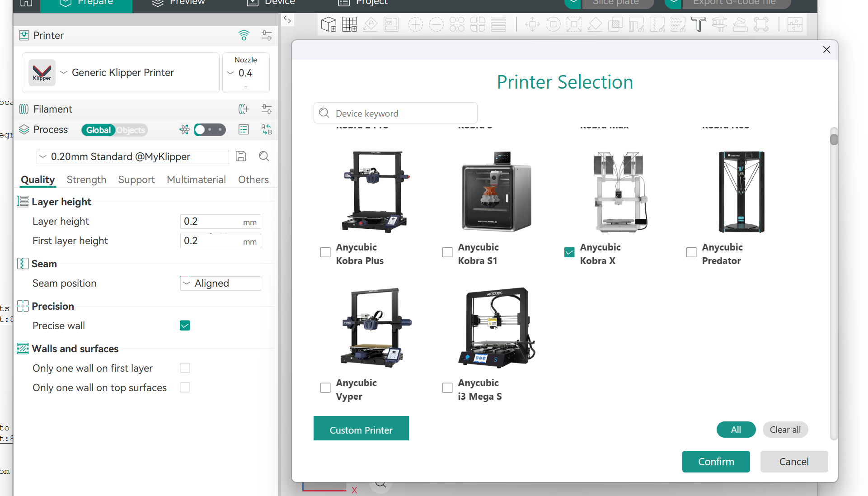Click the process atom icon
The height and width of the screenshot is (496, 868).
coord(185,130)
